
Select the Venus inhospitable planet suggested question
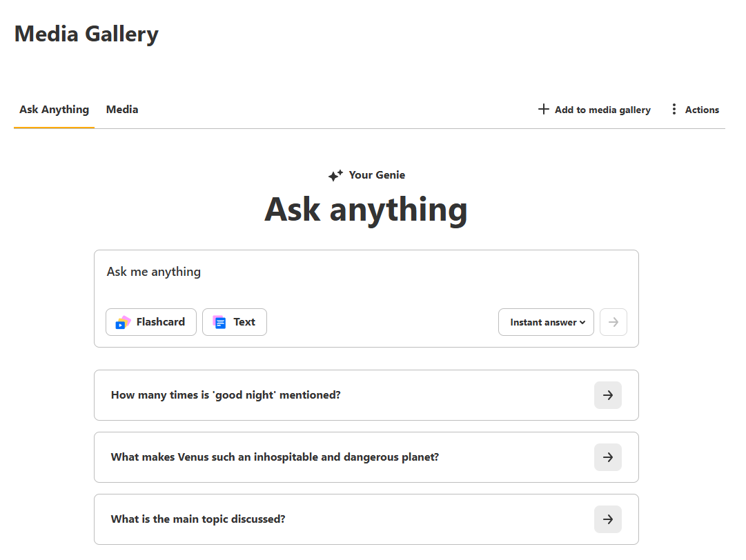275,457
